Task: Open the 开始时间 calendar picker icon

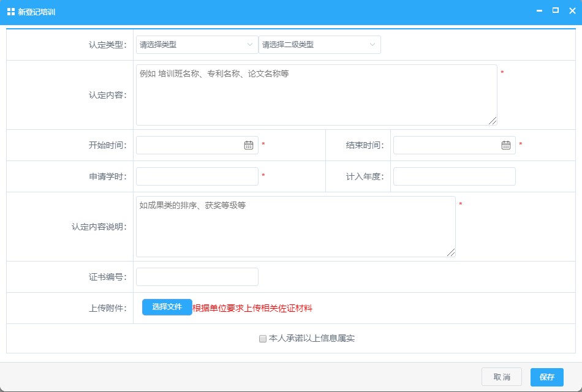Action: pos(249,145)
